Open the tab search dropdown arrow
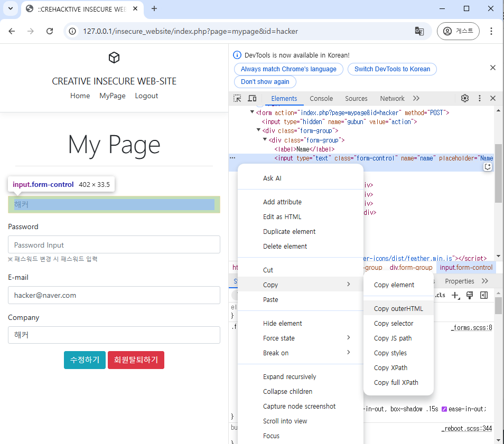The image size is (504, 444). (x=11, y=8)
